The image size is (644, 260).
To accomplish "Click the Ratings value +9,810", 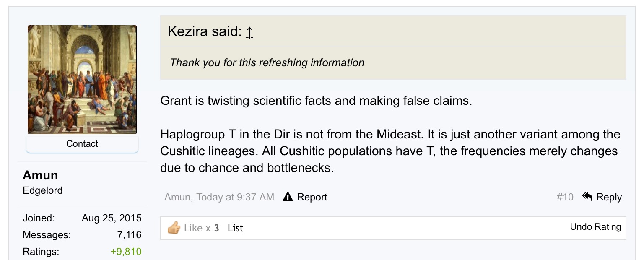I will 126,252.
